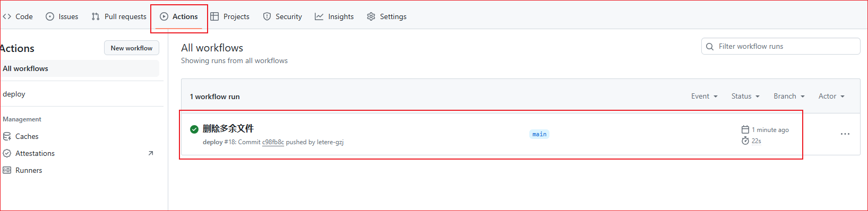This screenshot has width=868, height=211.
Task: Open the Actor filter dropdown
Action: coord(831,96)
